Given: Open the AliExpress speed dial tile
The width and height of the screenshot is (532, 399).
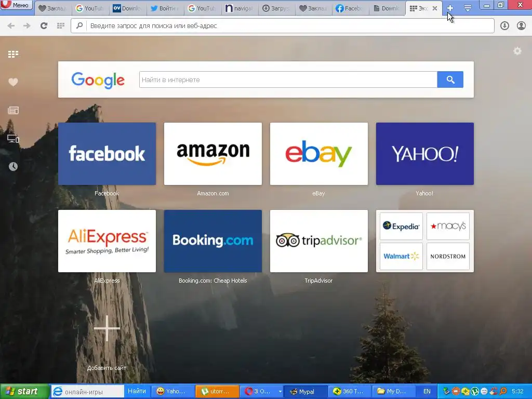Looking at the screenshot, I should (107, 241).
